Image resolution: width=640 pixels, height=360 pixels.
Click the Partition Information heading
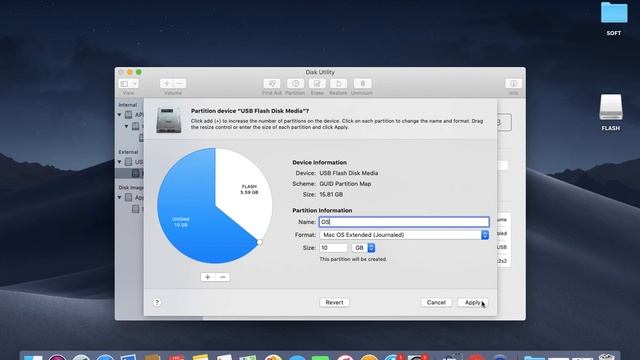tap(322, 210)
